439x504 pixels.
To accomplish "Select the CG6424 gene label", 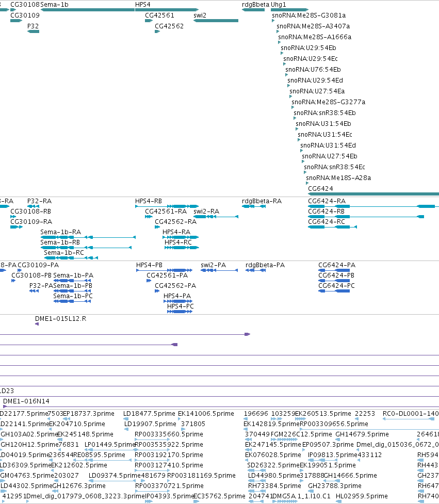I will coord(320,189).
